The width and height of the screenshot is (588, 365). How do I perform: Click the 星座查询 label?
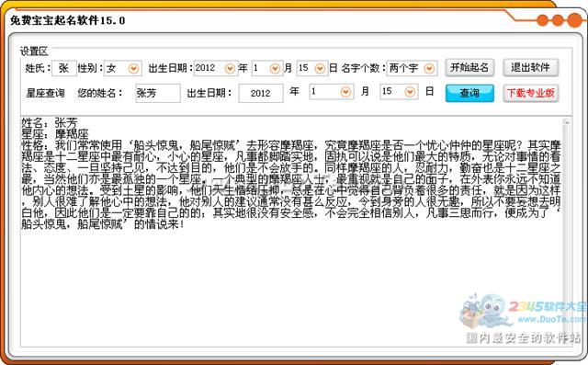click(45, 93)
